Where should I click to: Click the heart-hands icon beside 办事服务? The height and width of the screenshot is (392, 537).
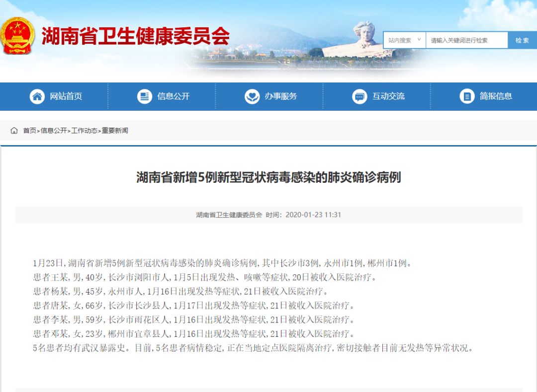pos(252,96)
